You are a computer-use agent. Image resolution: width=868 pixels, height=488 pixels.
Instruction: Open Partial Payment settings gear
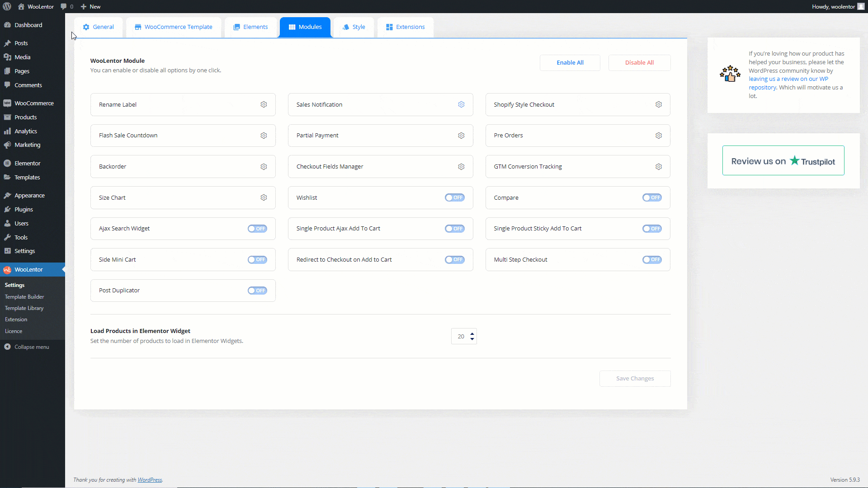click(x=461, y=136)
